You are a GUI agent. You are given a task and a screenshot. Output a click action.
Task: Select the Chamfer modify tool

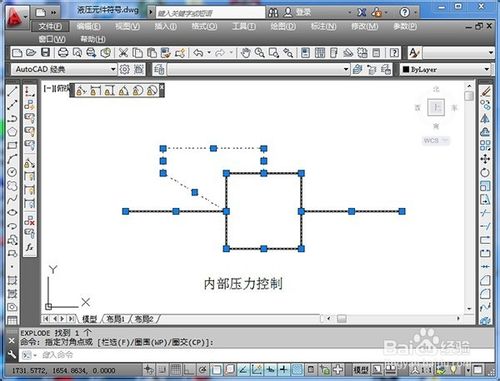[486, 280]
